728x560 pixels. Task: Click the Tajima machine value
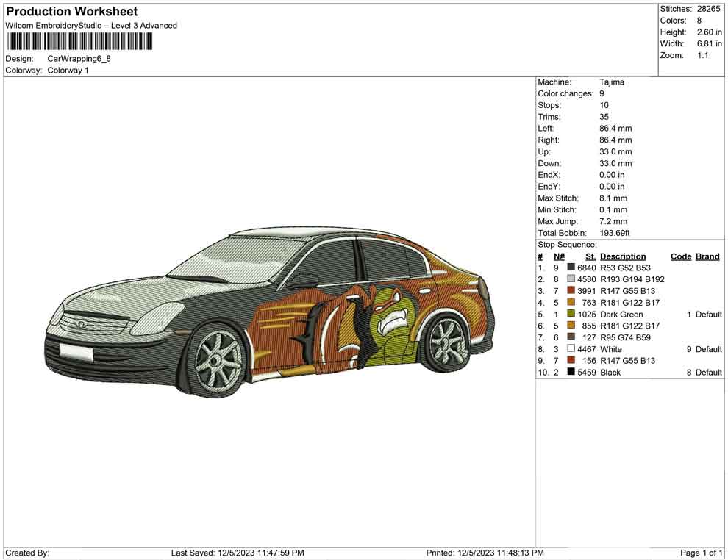pyautogui.click(x=611, y=82)
